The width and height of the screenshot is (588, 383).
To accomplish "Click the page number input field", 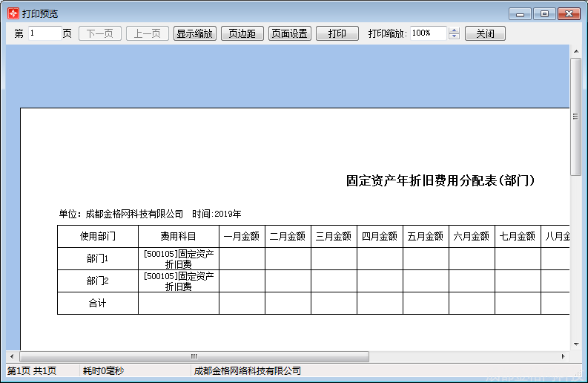I will 44,33.
